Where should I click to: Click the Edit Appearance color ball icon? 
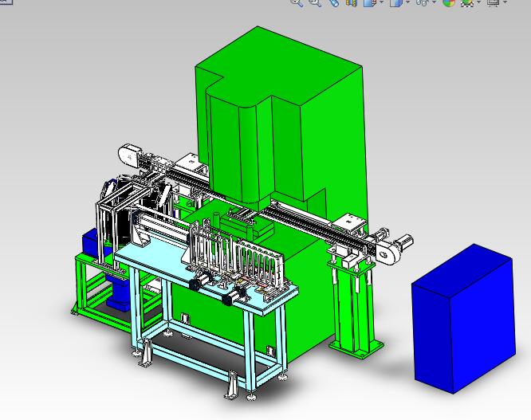coord(449,2)
